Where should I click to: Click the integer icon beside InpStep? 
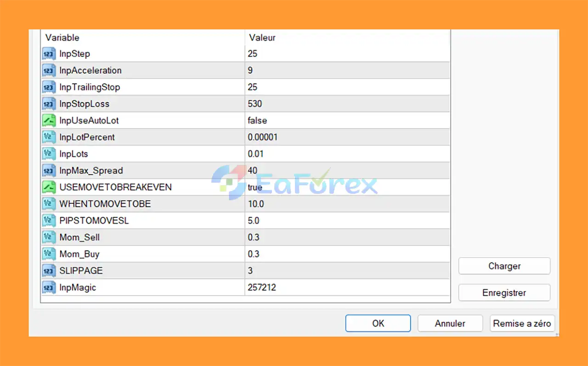coord(49,54)
